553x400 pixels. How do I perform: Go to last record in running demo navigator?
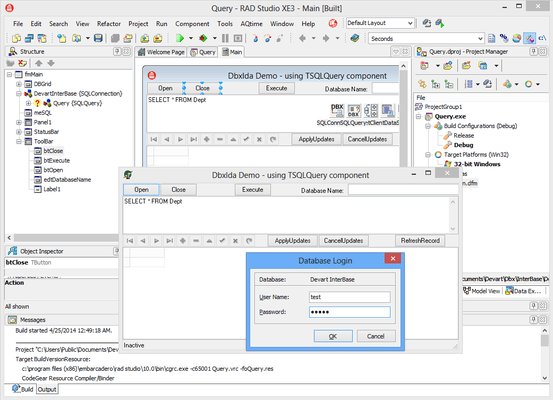170,241
